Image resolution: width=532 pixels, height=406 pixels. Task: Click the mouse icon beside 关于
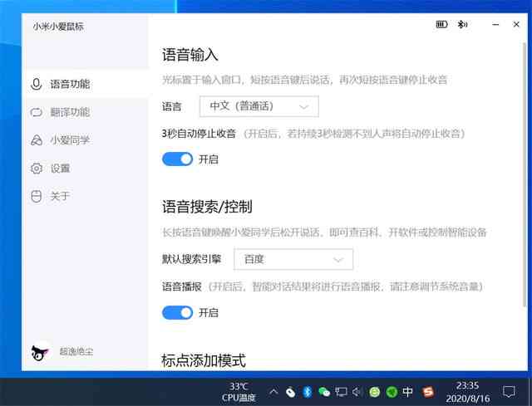[x=37, y=196]
